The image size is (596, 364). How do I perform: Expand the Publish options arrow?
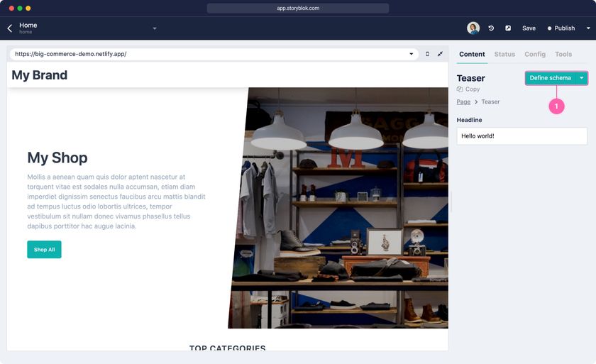point(588,28)
